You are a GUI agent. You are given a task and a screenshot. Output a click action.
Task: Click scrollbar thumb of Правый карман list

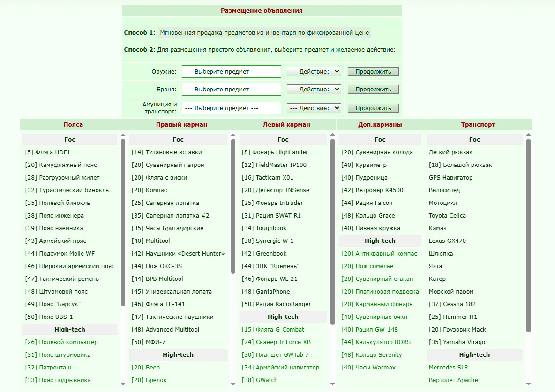click(x=233, y=206)
